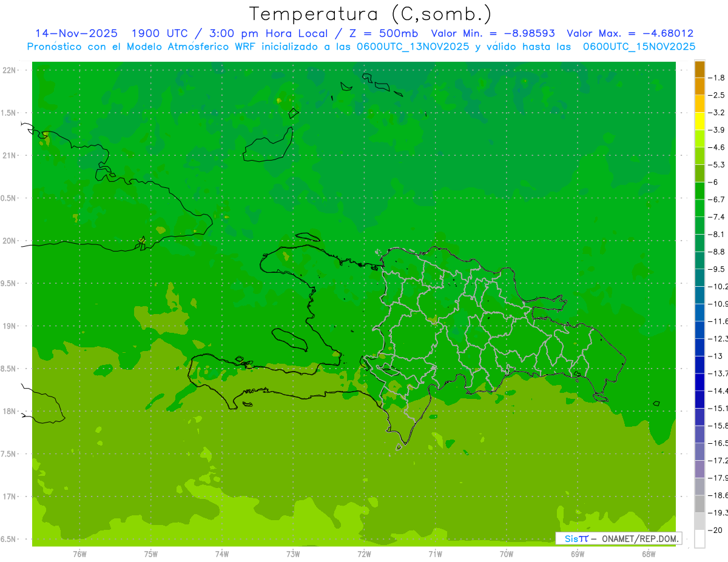Viewport: 728px width, 562px height.
Task: Click the title Temperatura (C,somb.)
Action: tap(370, 13)
